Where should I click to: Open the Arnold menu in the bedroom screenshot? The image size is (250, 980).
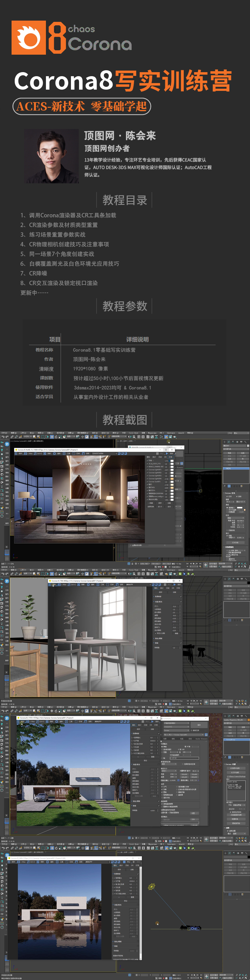pyautogui.click(x=181, y=433)
